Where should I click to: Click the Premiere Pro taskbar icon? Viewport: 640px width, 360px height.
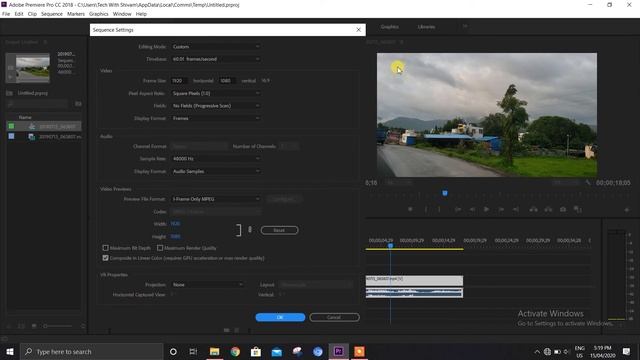[338, 351]
